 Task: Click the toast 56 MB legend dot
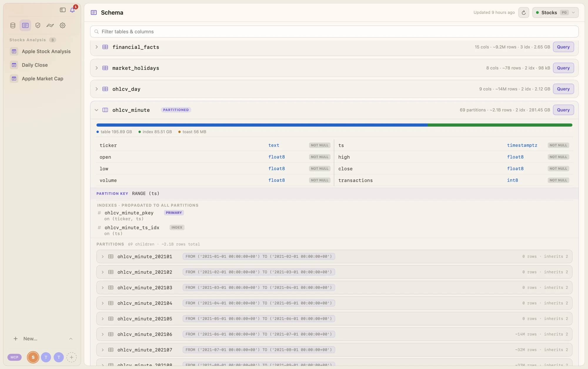click(x=179, y=132)
